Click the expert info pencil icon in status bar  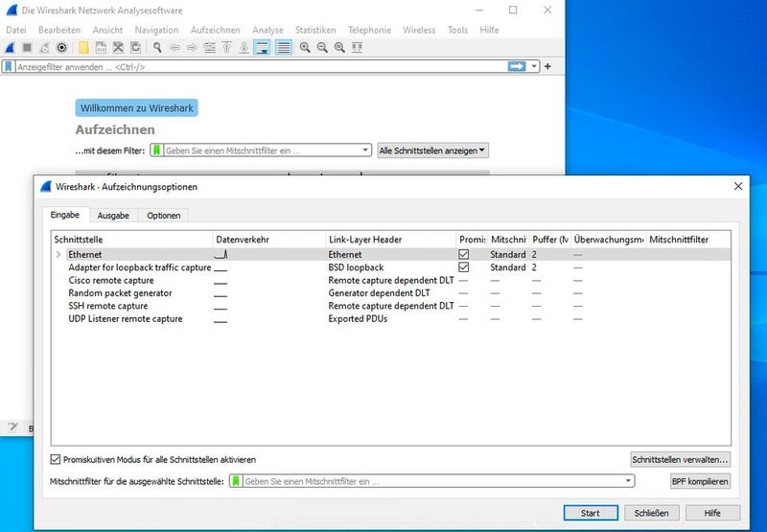coord(12,428)
